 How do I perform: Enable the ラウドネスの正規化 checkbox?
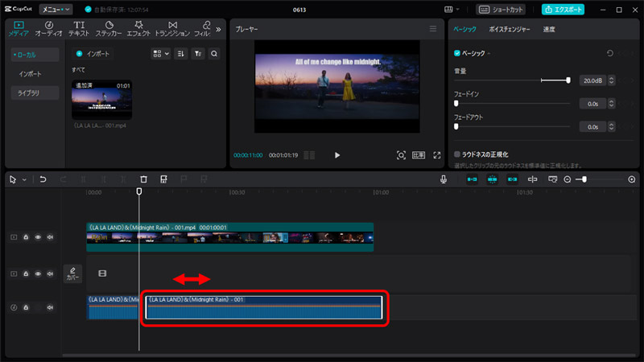point(457,154)
